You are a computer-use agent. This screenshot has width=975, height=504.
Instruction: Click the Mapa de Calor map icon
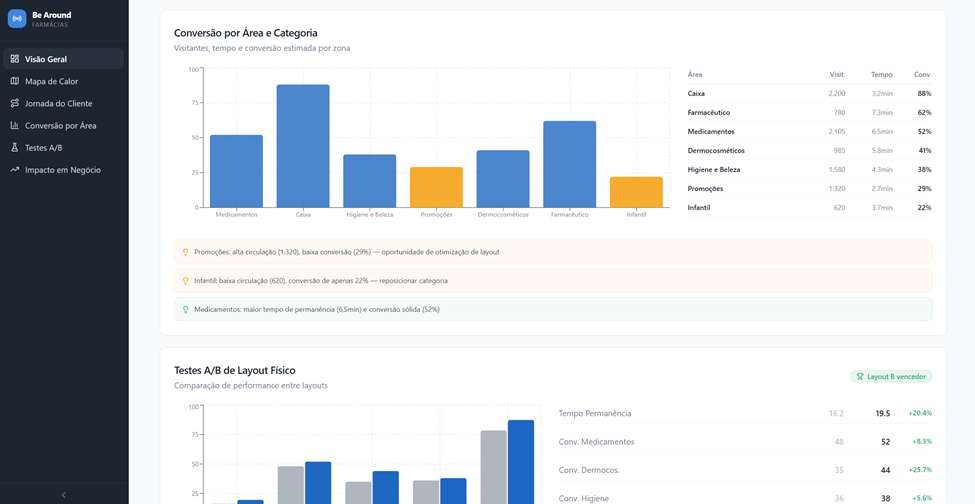pyautogui.click(x=15, y=81)
